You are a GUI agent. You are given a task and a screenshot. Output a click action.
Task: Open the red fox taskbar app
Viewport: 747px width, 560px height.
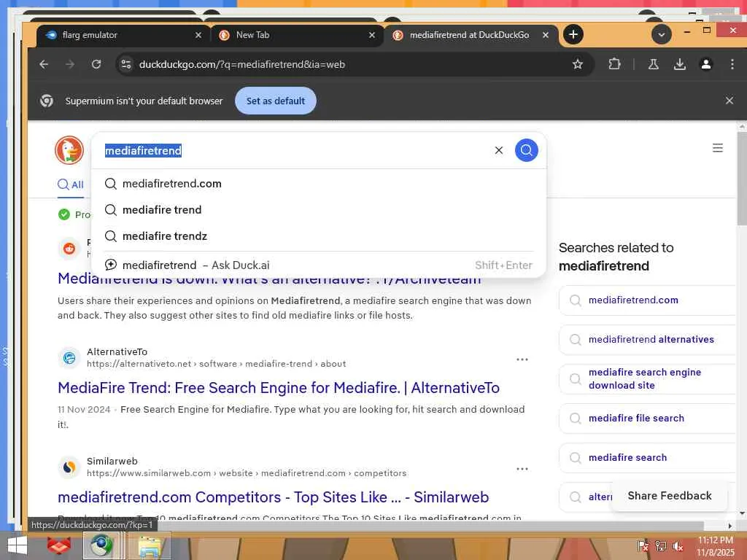[x=59, y=545]
